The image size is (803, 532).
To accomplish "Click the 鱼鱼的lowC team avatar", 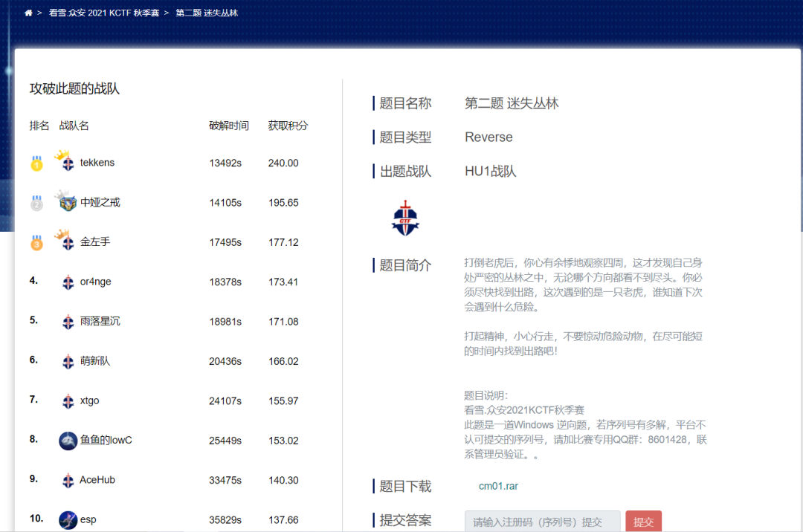I will (68, 441).
